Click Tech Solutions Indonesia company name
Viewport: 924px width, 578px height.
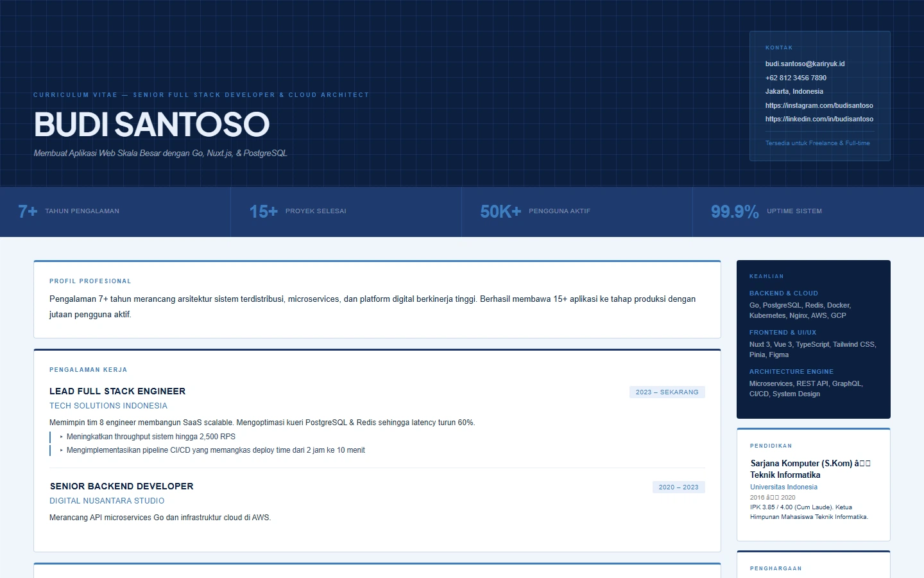(x=108, y=406)
